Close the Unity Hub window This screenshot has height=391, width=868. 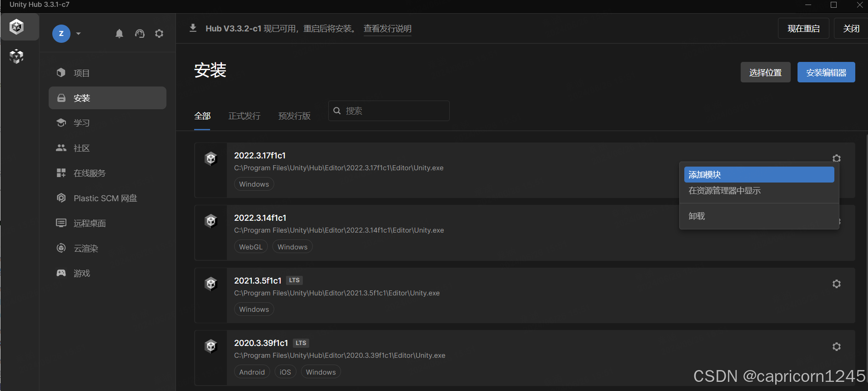tap(859, 5)
